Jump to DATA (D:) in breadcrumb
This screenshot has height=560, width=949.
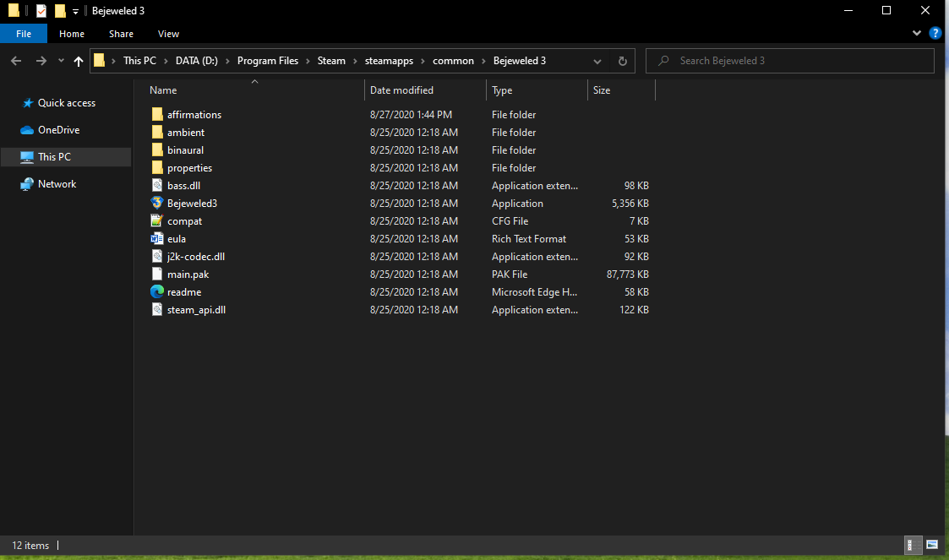point(197,61)
